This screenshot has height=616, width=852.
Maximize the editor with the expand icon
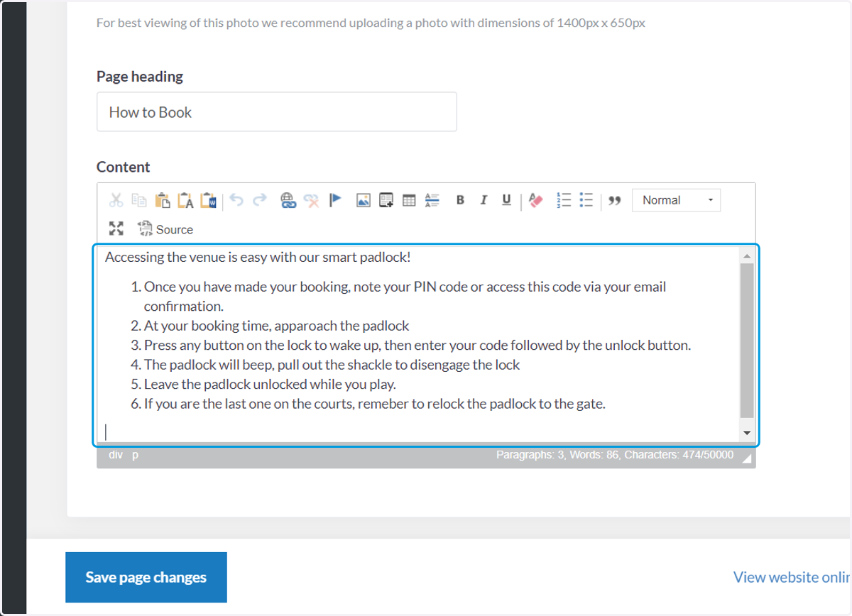(116, 229)
